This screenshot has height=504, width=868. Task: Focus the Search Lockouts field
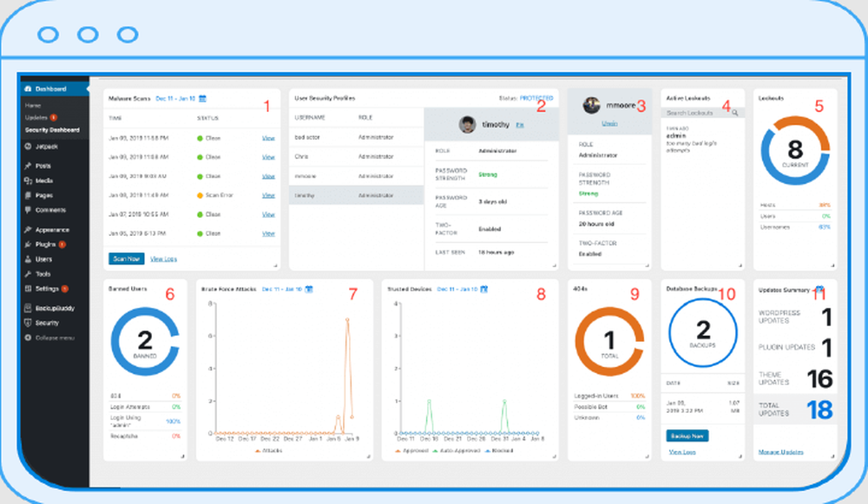point(702,113)
